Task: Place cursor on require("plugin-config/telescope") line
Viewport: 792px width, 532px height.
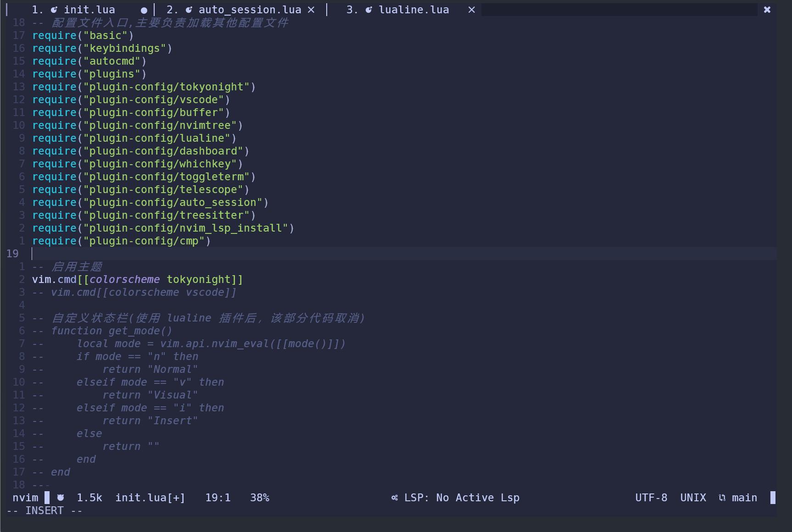Action: [x=140, y=189]
